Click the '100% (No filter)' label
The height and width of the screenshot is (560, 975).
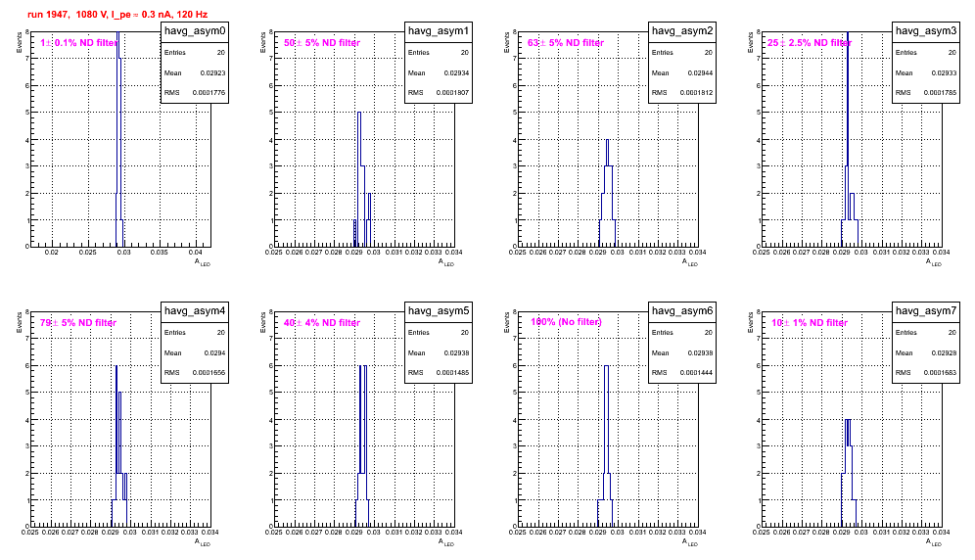pos(566,322)
